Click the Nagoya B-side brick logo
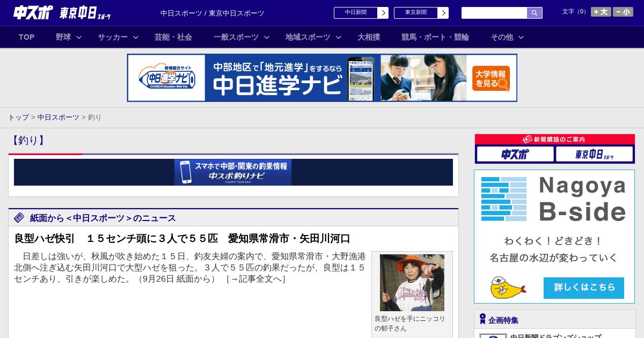644x338 pixels. [504, 199]
